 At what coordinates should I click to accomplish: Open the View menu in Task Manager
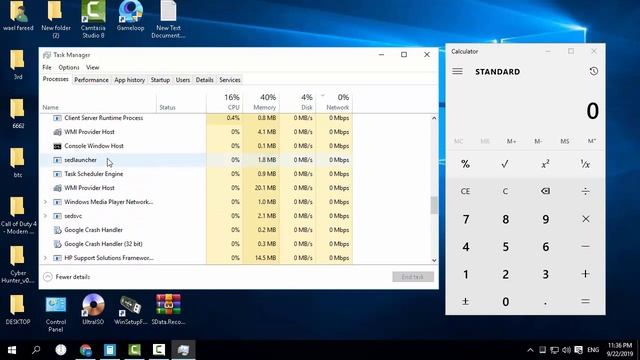point(93,67)
